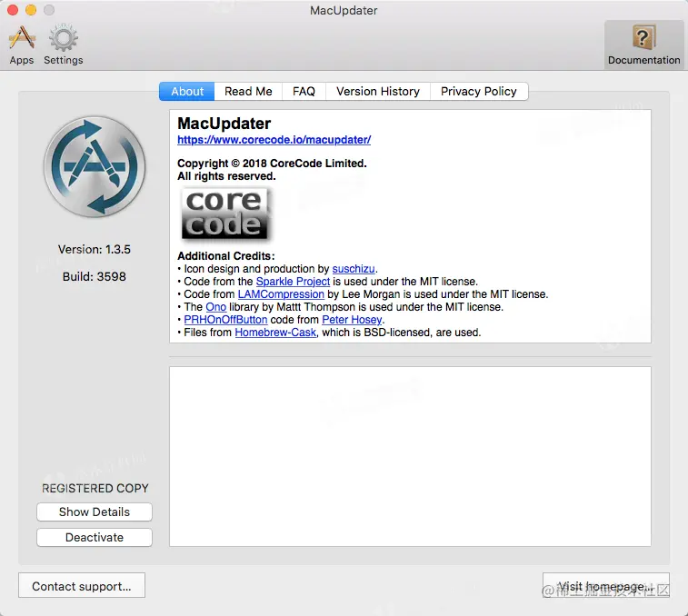Click inside the empty lower text area
The image size is (688, 616).
coord(410,457)
